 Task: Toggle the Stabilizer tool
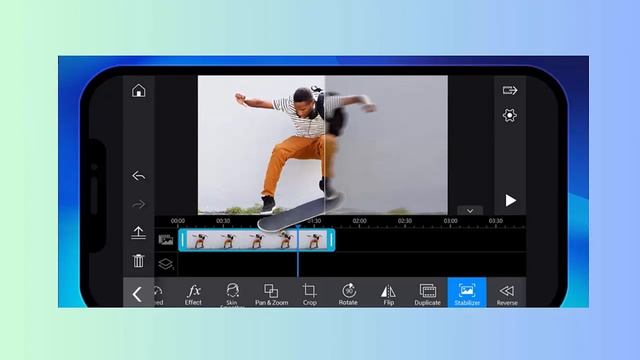tap(467, 292)
